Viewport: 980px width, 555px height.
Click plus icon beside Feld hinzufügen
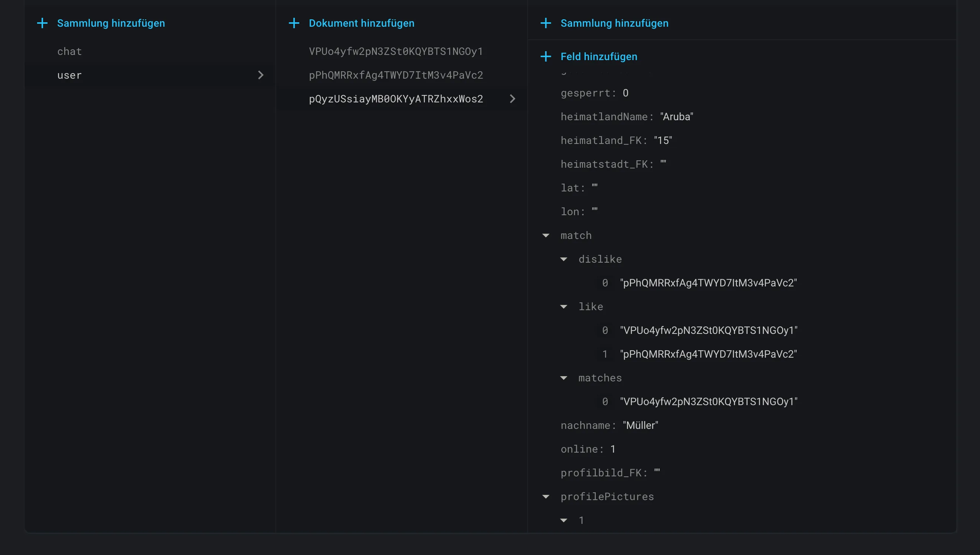click(x=546, y=57)
